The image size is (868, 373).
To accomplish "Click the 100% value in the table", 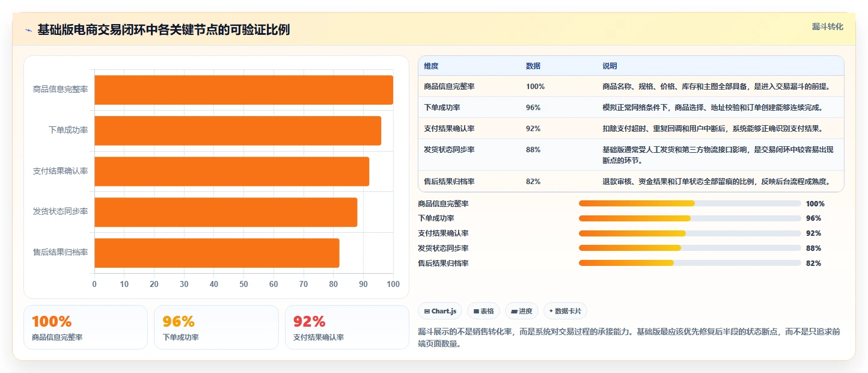I will 535,87.
